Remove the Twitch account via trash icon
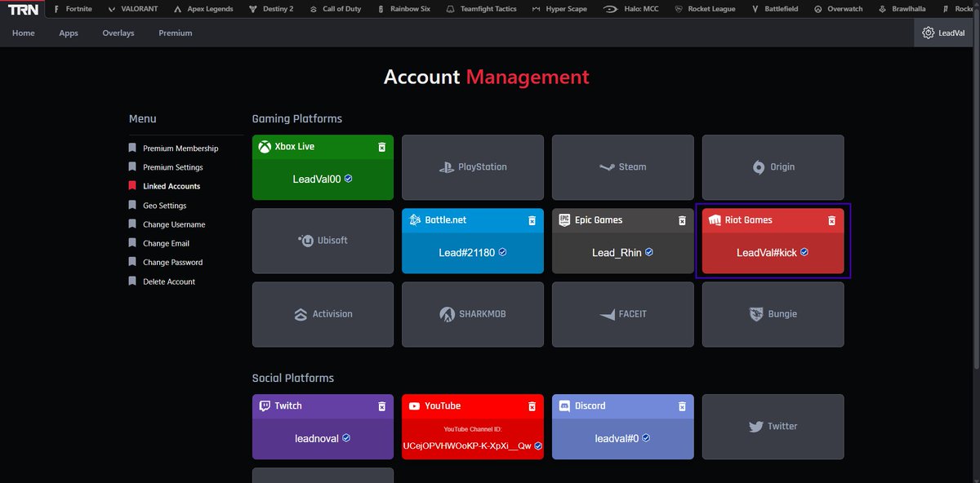The width and height of the screenshot is (980, 483). (381, 406)
